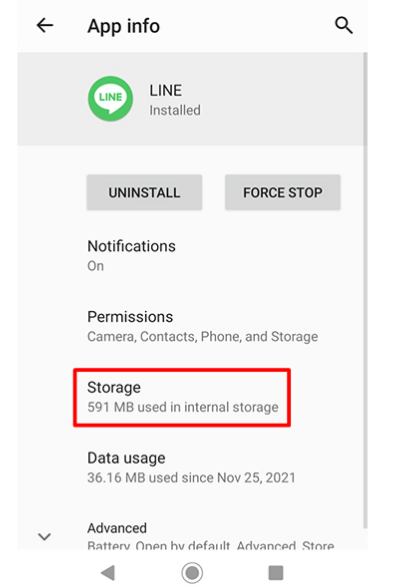Open Permissions settings
396x586 pixels.
pos(191,326)
